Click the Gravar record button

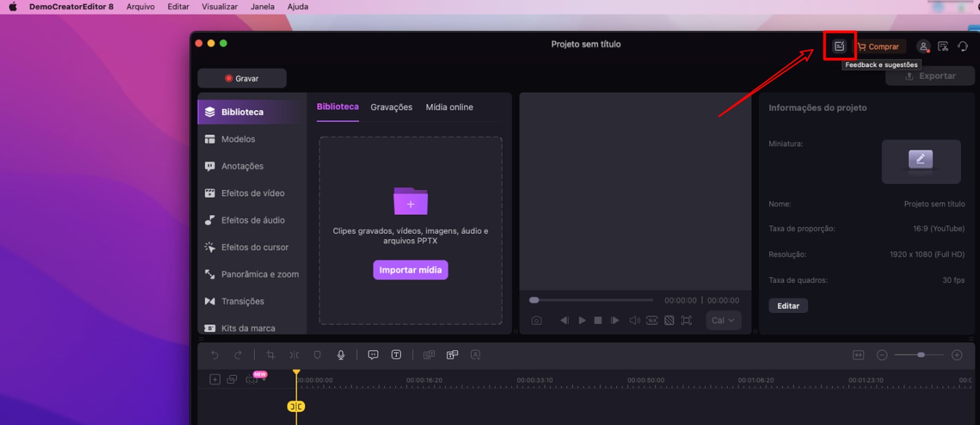click(x=242, y=79)
